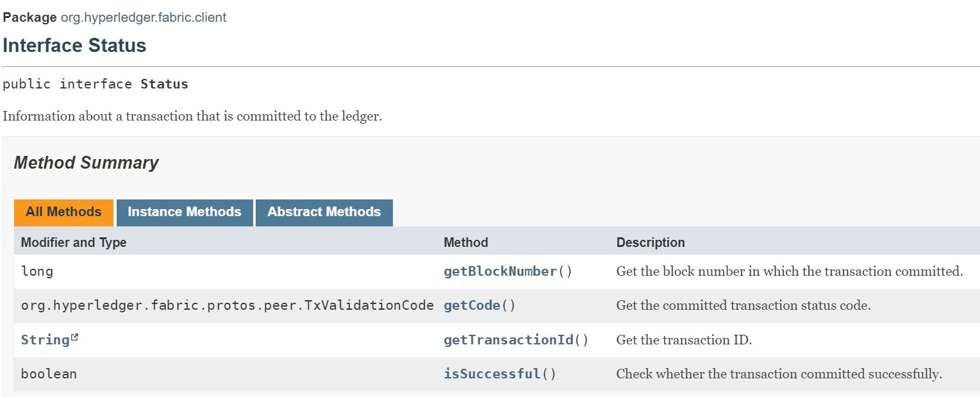Select the All Methods tab

click(63, 212)
